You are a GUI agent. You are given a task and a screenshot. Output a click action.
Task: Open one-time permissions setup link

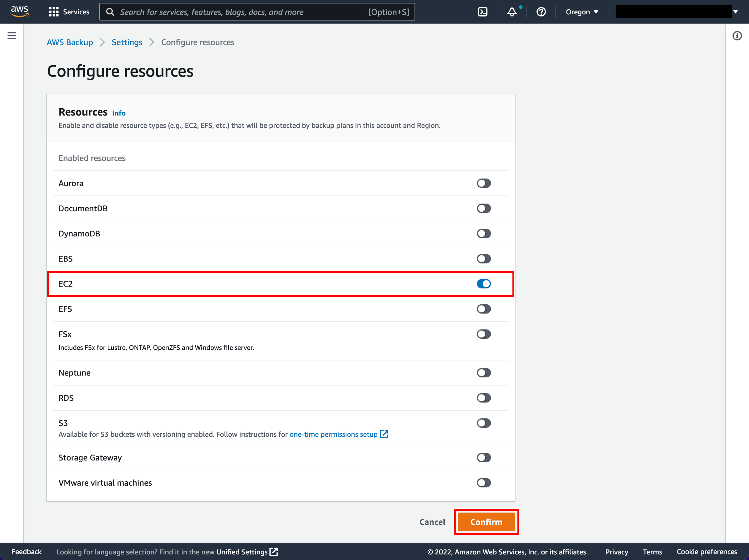tap(333, 434)
